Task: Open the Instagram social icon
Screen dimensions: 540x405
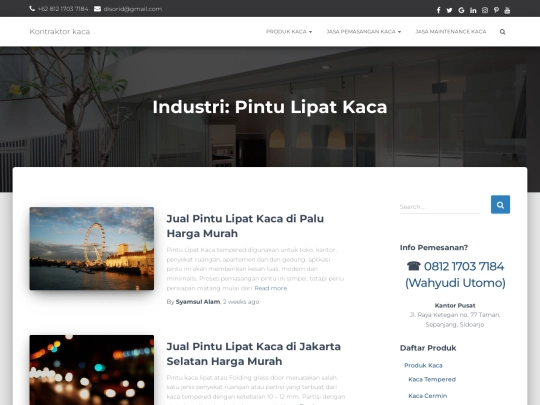Action: click(x=485, y=10)
